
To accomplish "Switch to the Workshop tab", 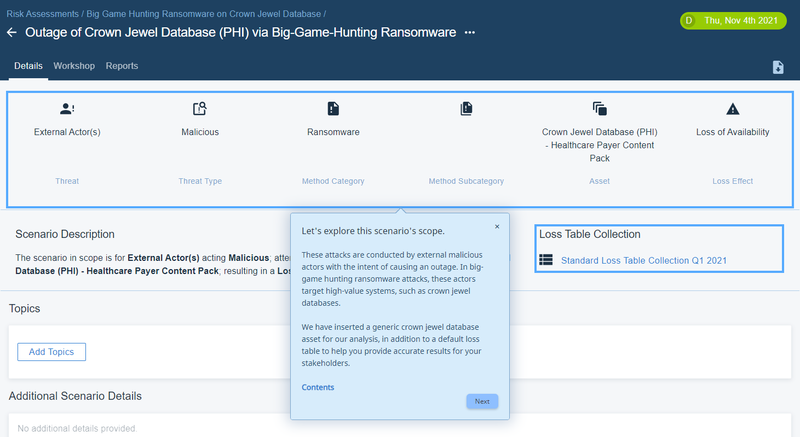I will point(74,66).
